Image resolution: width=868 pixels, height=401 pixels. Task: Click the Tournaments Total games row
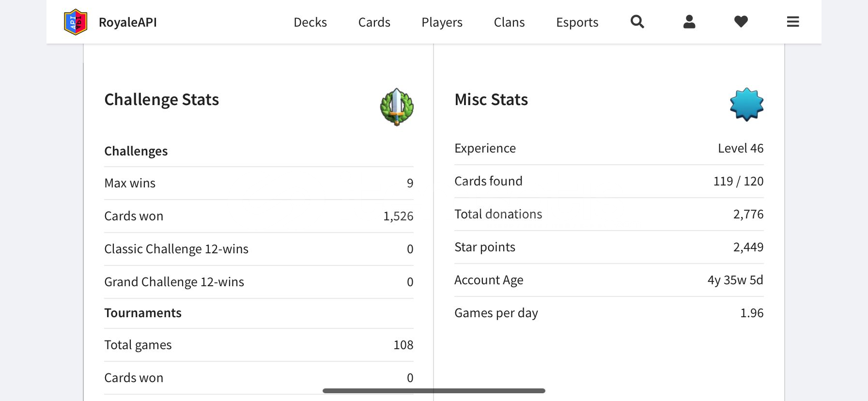(x=259, y=345)
